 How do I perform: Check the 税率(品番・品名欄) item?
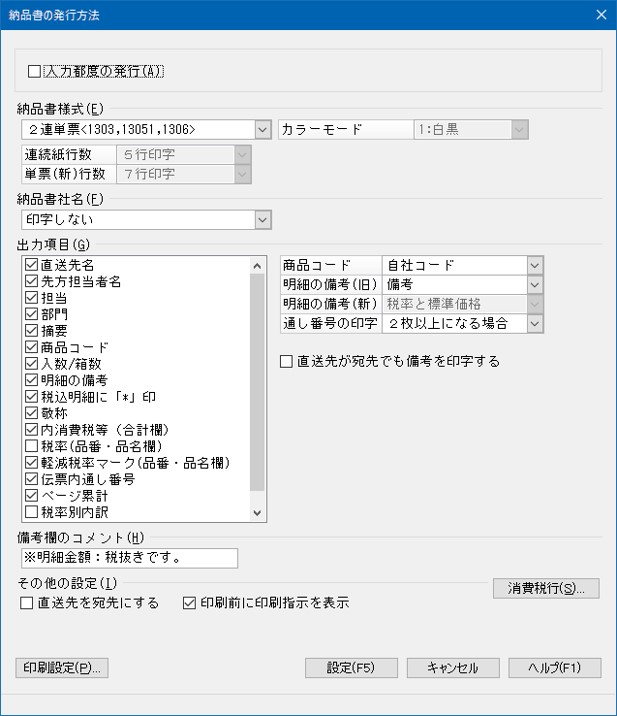pos(31,445)
